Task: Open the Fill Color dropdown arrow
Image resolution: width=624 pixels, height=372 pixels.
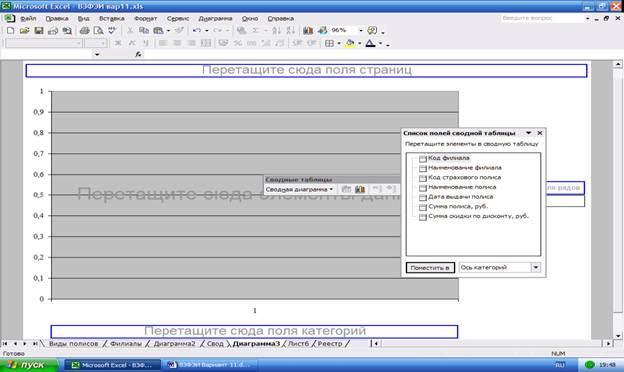Action: (359, 43)
